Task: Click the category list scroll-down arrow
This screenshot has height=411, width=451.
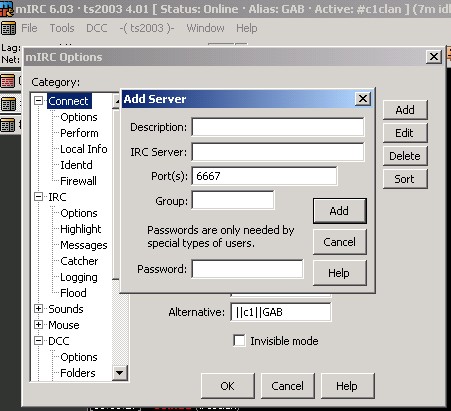Action: (120, 373)
